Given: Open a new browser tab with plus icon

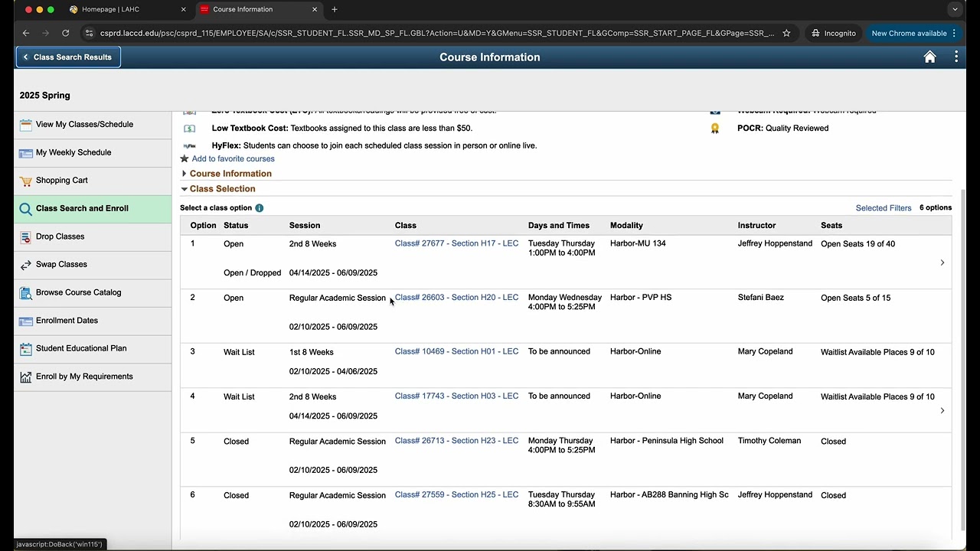Looking at the screenshot, I should (x=335, y=9).
